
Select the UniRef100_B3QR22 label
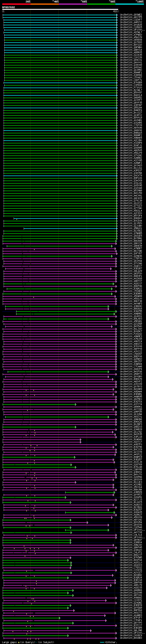[131, 289]
